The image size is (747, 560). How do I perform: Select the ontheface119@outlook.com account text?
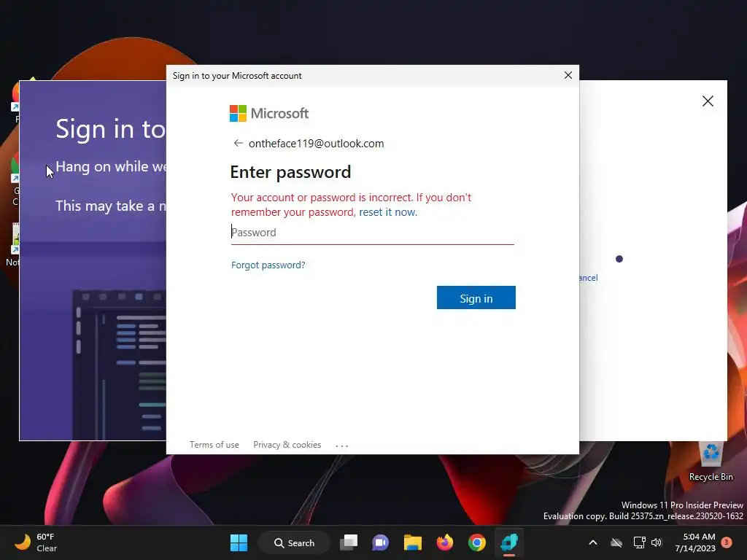point(317,144)
